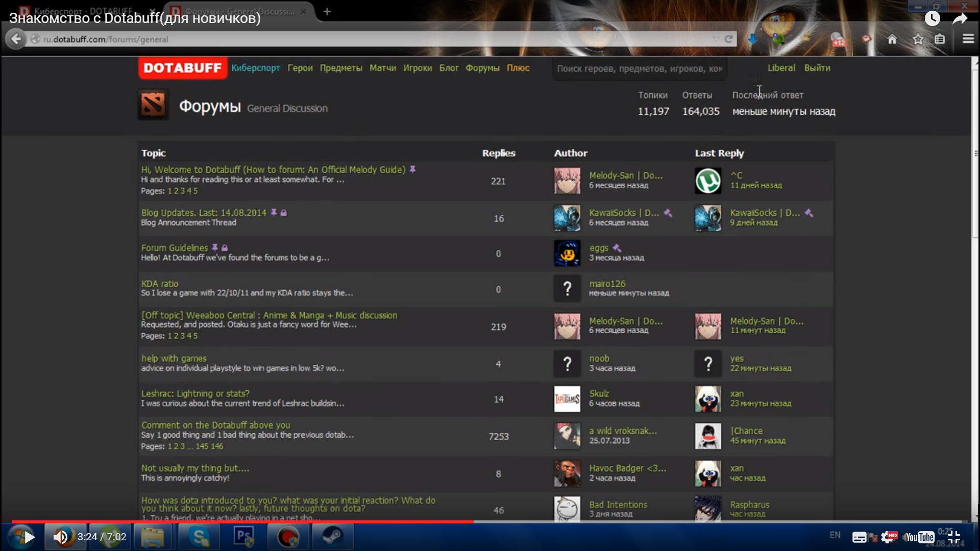Click the hero search input field
This screenshot has width=980, height=551.
[x=640, y=68]
